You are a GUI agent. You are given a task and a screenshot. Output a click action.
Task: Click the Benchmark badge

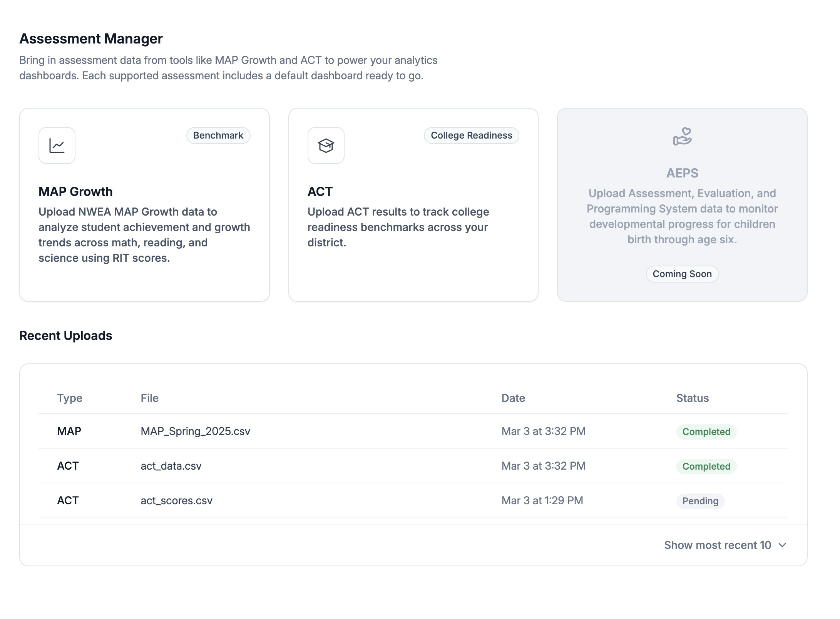click(218, 136)
